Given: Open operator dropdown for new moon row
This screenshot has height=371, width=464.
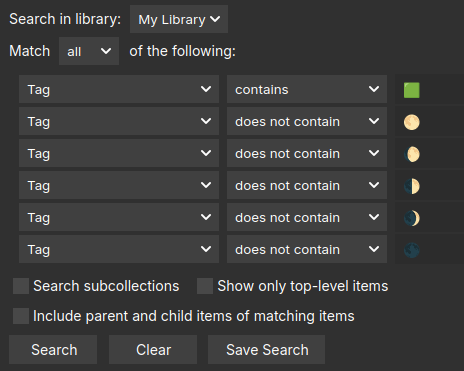Looking at the screenshot, I should coord(307,249).
